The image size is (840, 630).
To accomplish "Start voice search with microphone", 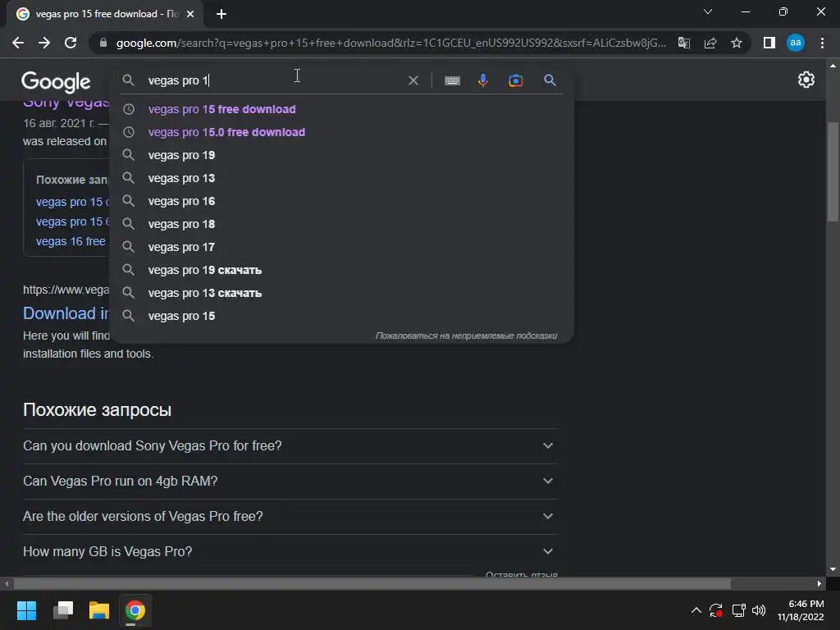I will coord(482,80).
